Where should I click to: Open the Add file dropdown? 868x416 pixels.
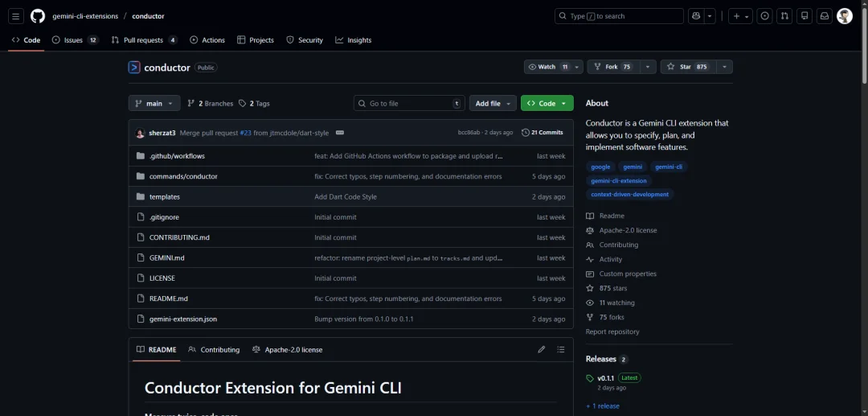[x=493, y=103]
